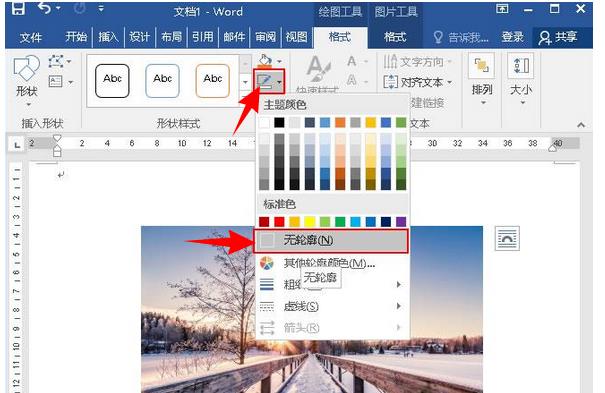Open the 引用 ribbon tab
This screenshot has width=605, height=393.
click(203, 37)
